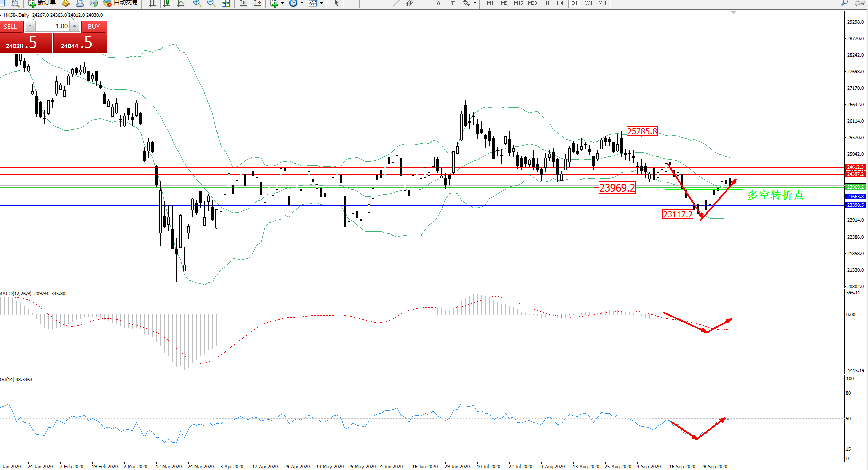Click the Zoom In magnifier icon
The height and width of the screenshot is (470, 868).
pyautogui.click(x=197, y=3)
